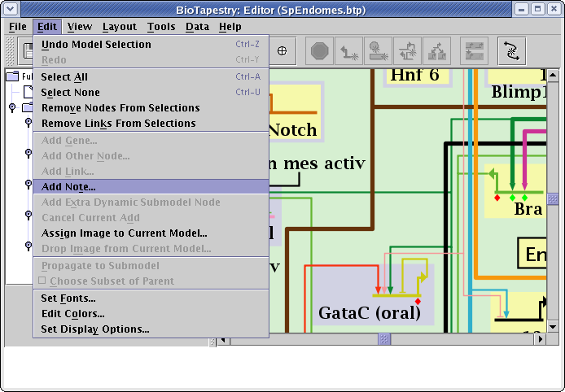Image resolution: width=565 pixels, height=392 pixels.
Task: Open the window system menu icon in title bar
Action: 11,10
